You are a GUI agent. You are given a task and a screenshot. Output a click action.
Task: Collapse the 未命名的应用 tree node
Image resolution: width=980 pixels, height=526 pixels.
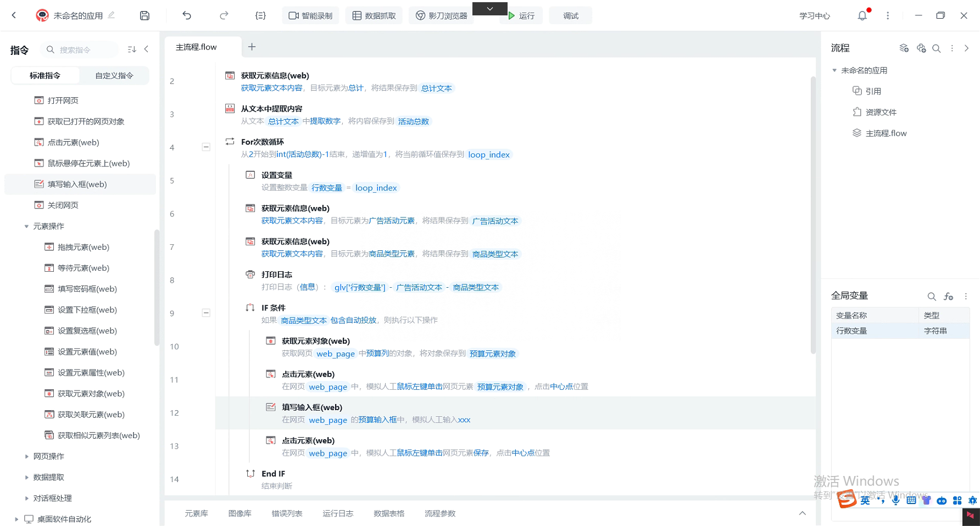(x=834, y=70)
